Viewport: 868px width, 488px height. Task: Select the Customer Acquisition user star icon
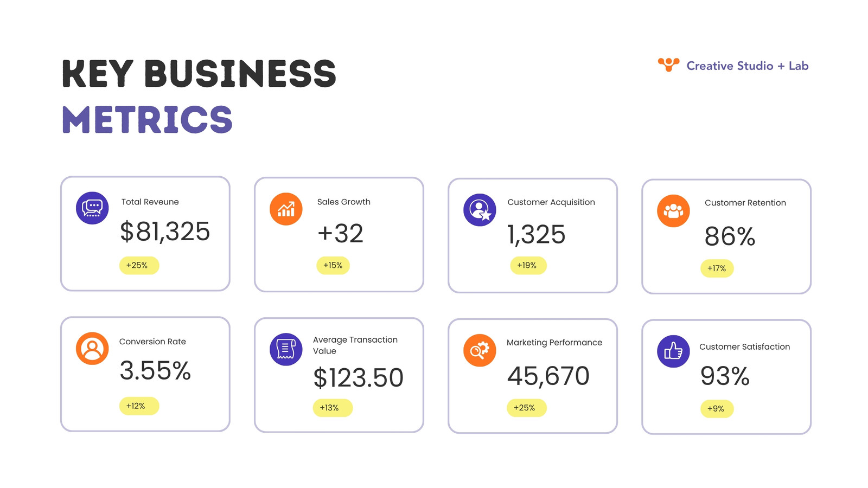pos(480,210)
